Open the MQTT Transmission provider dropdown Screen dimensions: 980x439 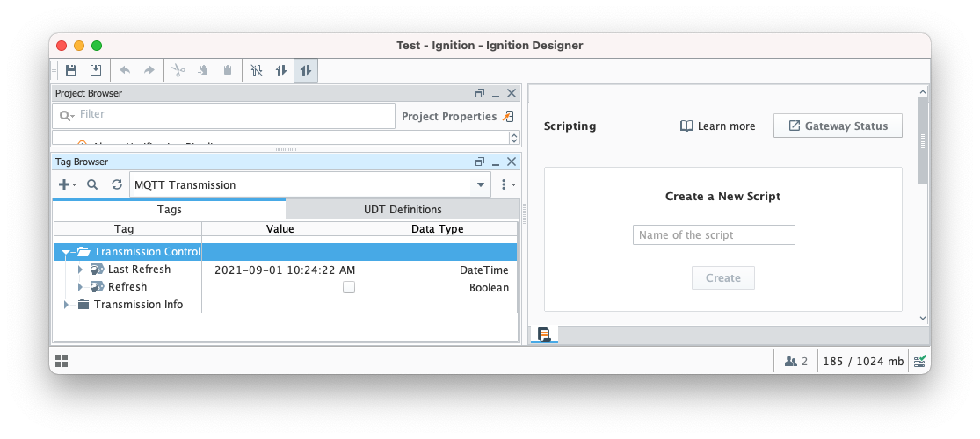coord(481,185)
